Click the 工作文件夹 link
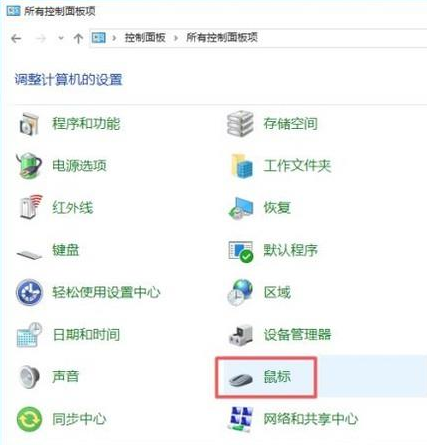 (x=297, y=166)
